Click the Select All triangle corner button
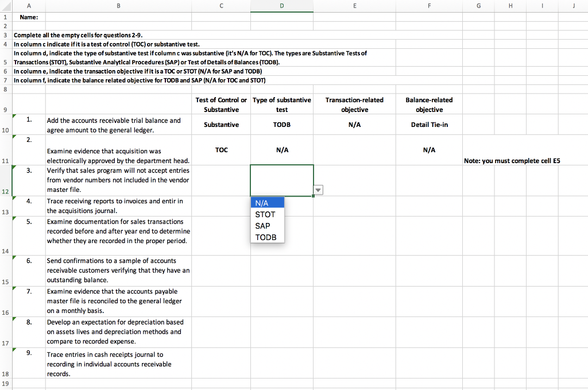 pos(6,6)
